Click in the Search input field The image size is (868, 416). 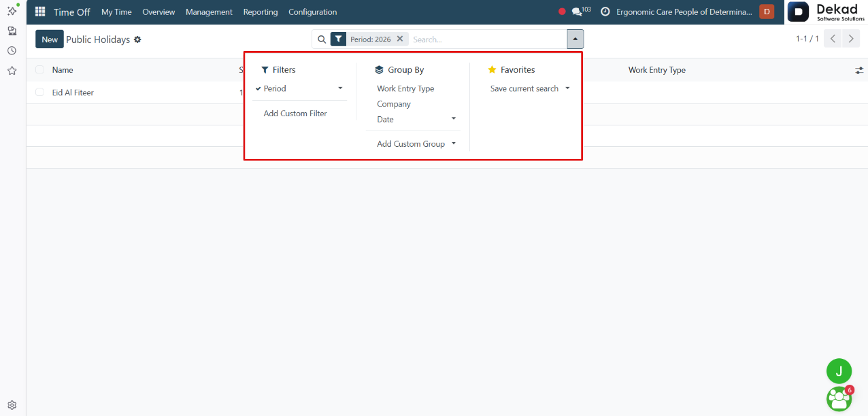(x=487, y=39)
